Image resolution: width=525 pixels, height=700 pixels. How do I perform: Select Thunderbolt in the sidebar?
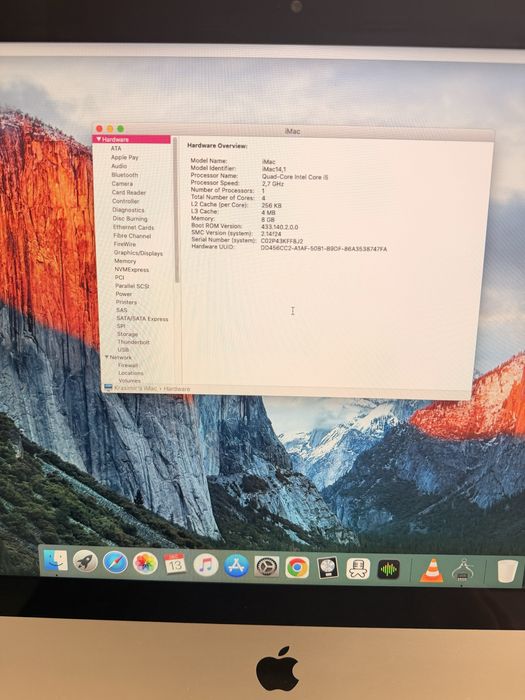tap(133, 342)
